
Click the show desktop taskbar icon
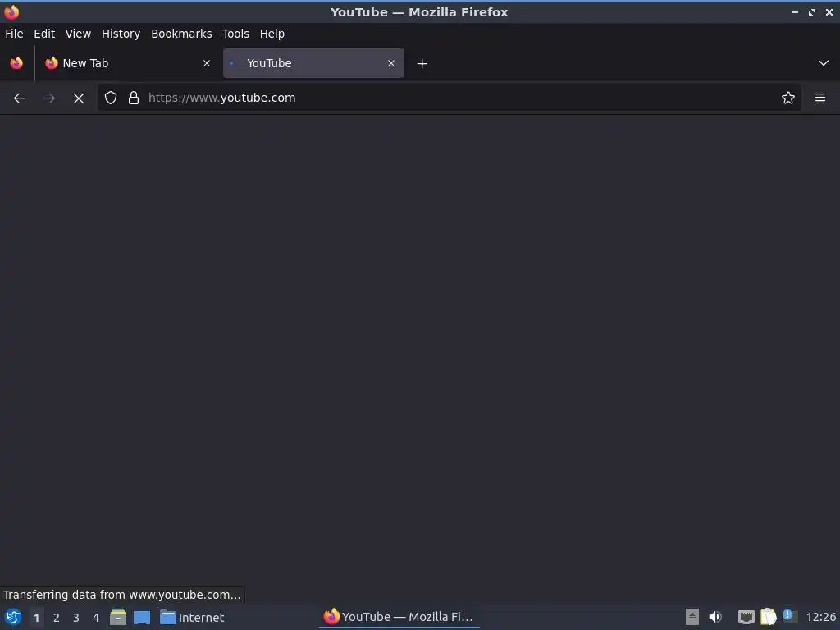(x=142, y=618)
